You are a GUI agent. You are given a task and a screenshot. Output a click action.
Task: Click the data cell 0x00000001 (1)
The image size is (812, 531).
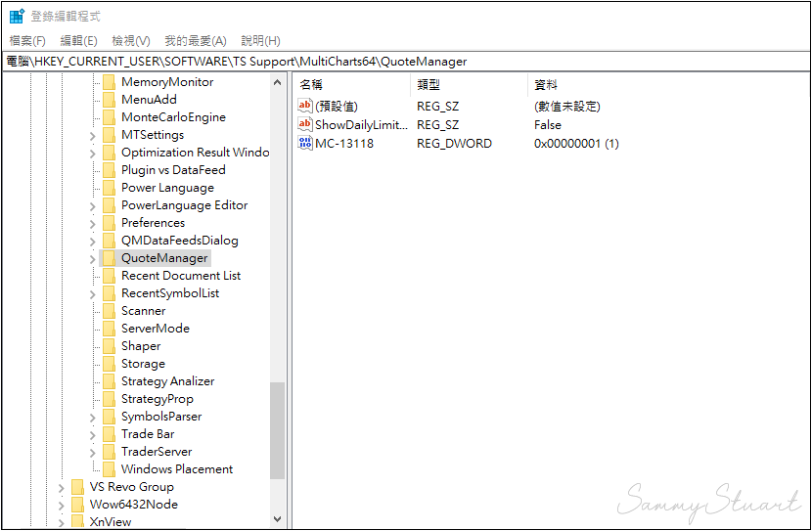(x=576, y=144)
